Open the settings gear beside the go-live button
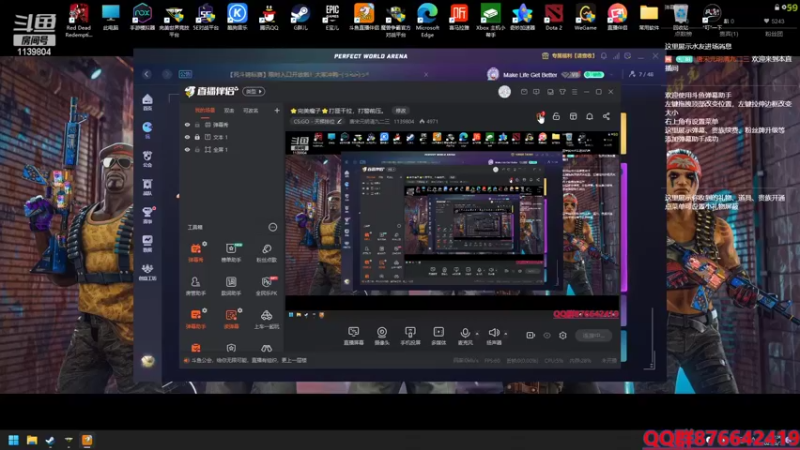The width and height of the screenshot is (800, 450). [563, 335]
